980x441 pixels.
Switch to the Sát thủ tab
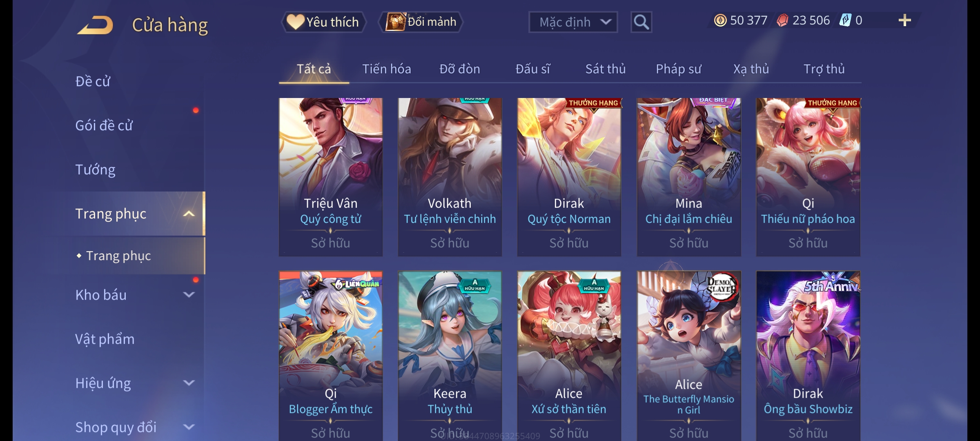tap(605, 69)
